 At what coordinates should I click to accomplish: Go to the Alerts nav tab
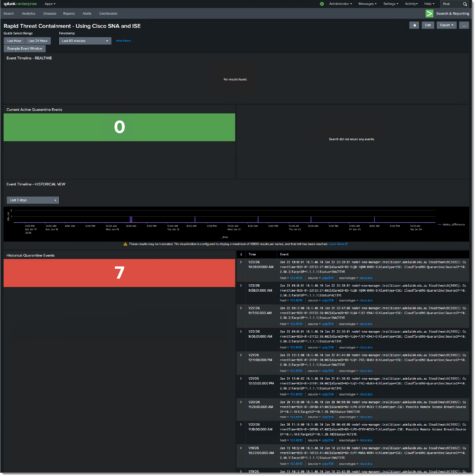tap(87, 14)
